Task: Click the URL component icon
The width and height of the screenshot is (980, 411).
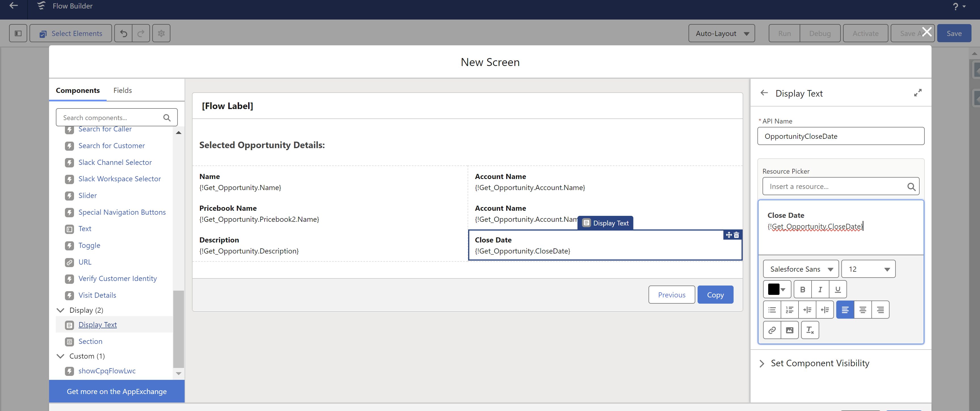Action: (69, 262)
